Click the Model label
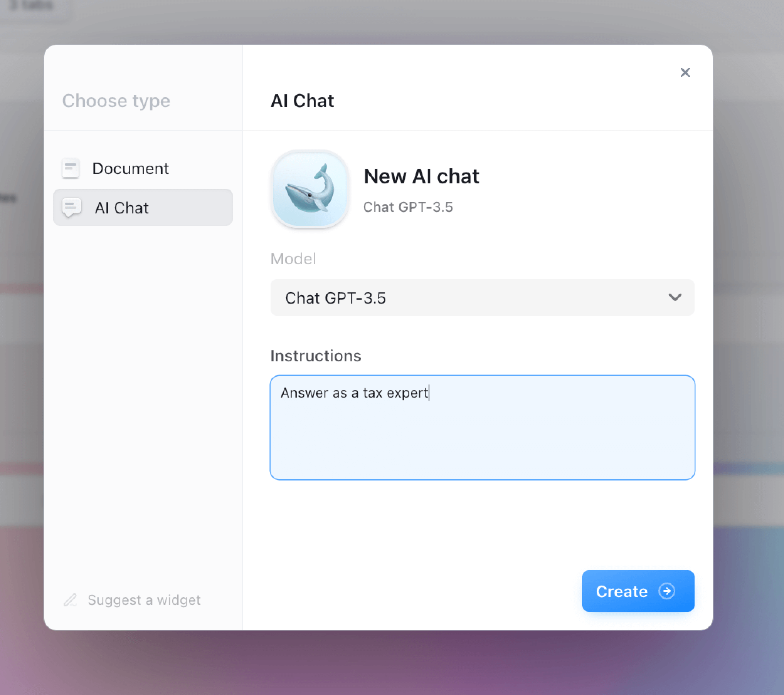 (x=293, y=259)
